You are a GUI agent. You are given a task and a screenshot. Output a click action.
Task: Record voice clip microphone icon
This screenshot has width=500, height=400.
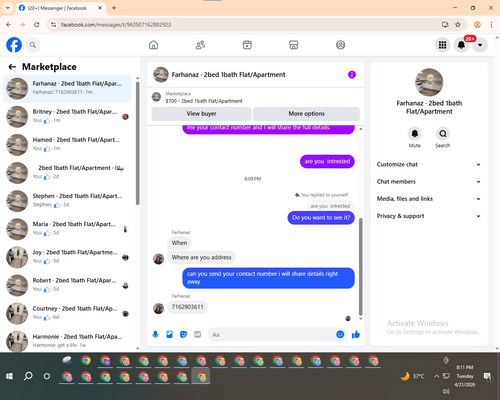(x=155, y=334)
